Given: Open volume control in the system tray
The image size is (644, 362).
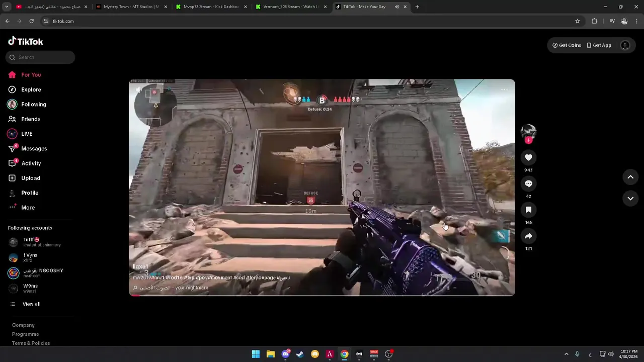Looking at the screenshot, I should tap(611, 354).
